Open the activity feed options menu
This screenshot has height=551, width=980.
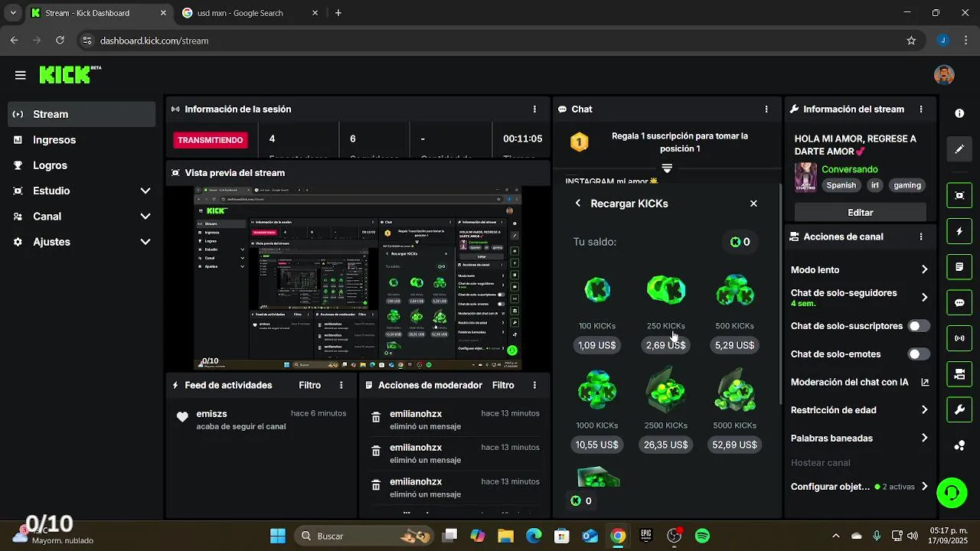click(341, 386)
